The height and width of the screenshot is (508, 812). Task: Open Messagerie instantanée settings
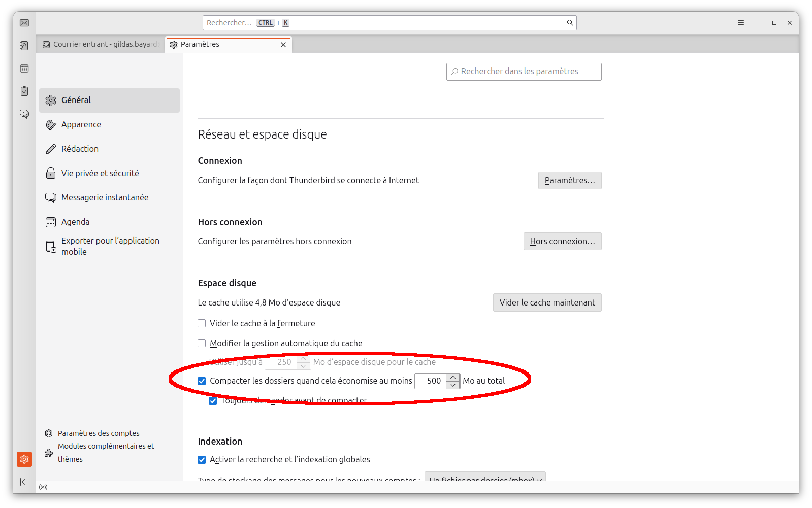(109, 198)
